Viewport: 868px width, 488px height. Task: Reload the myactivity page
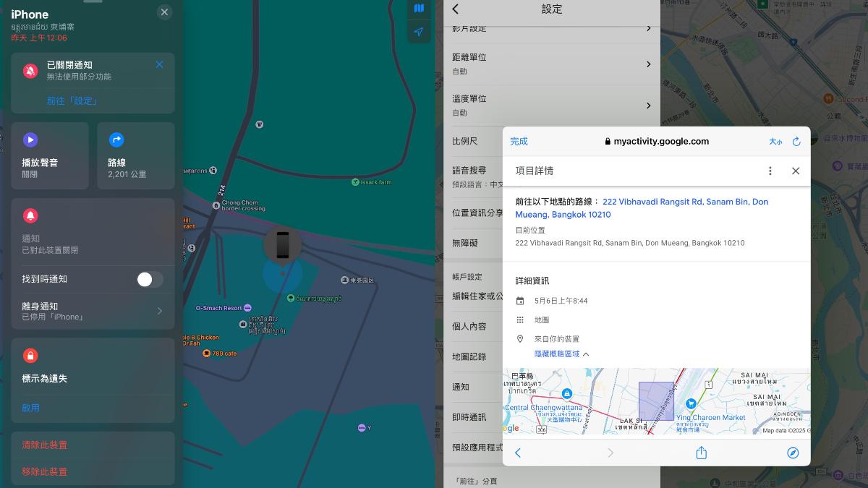click(796, 142)
